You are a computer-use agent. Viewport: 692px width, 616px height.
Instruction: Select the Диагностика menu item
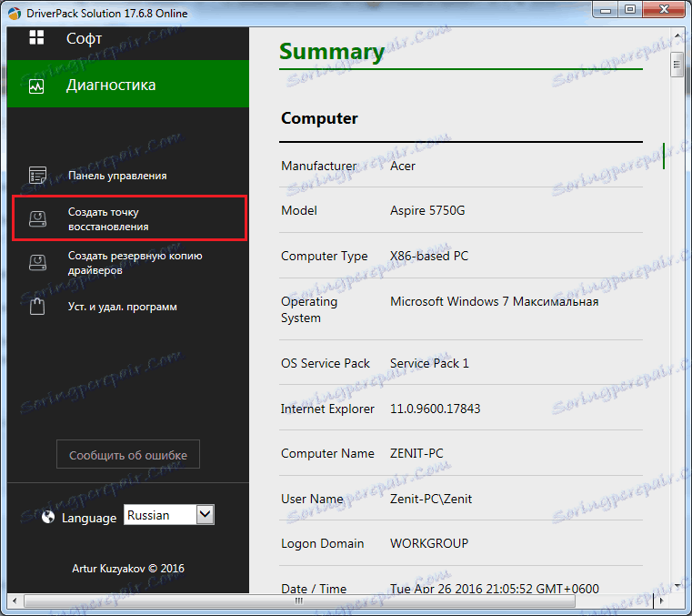(x=128, y=84)
